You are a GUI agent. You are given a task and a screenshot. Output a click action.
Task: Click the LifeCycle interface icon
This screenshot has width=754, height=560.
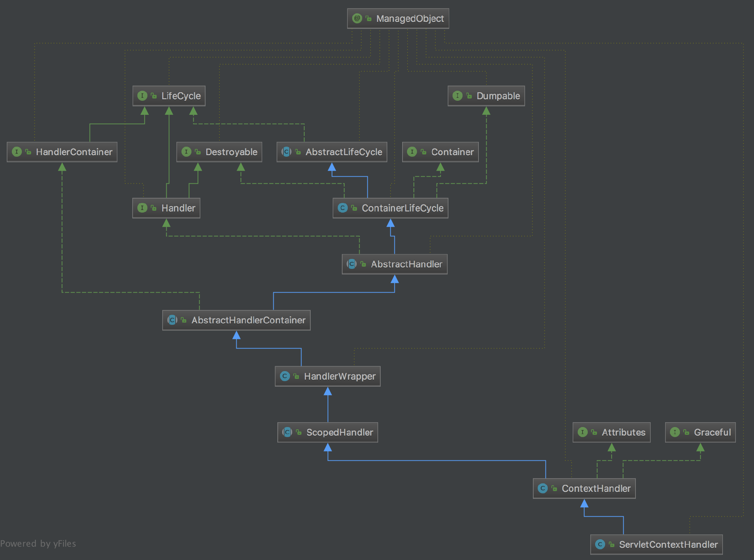click(142, 96)
